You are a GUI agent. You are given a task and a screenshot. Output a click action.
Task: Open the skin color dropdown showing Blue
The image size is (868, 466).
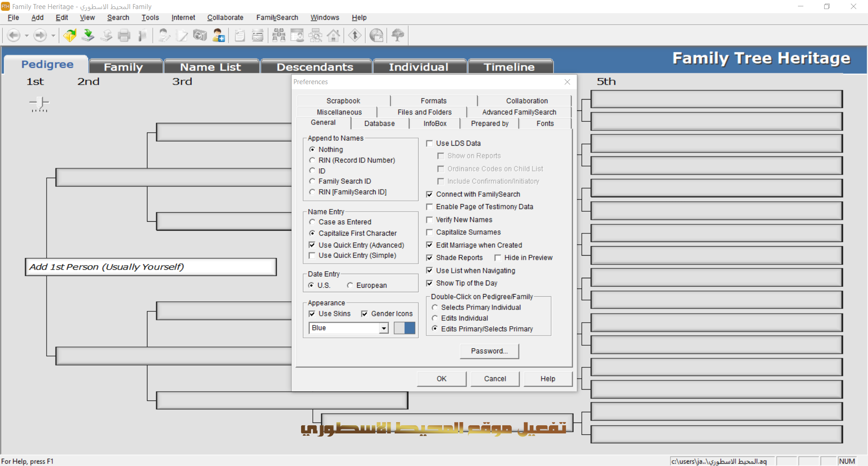point(383,328)
